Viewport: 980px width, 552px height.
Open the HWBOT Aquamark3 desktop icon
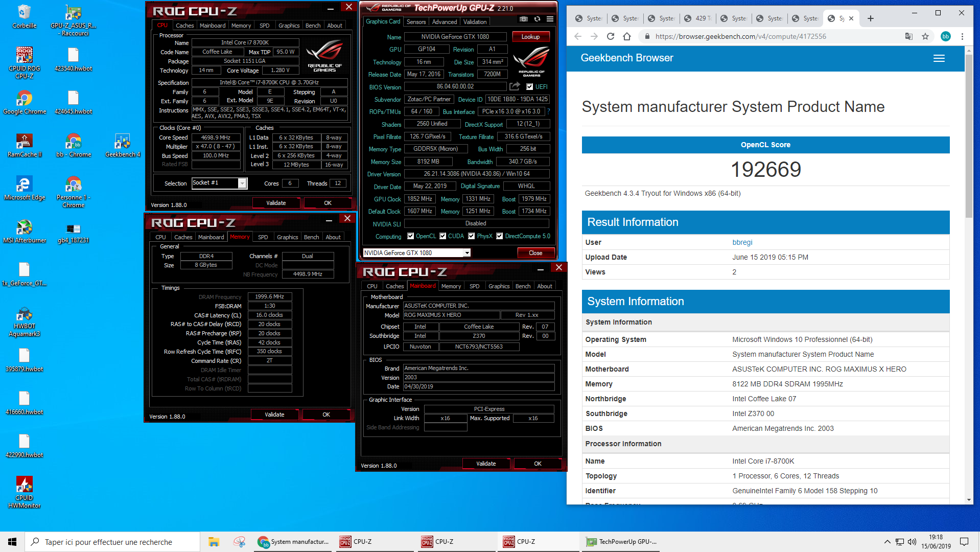point(24,321)
